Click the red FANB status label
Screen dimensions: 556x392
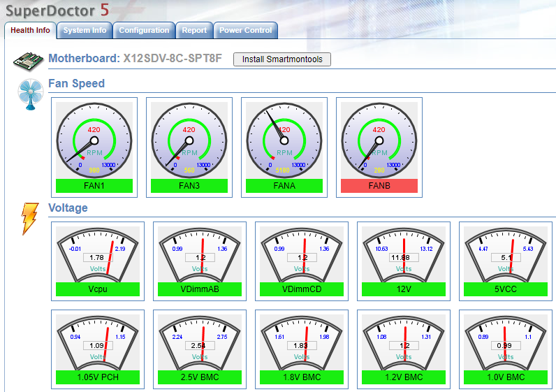[379, 186]
